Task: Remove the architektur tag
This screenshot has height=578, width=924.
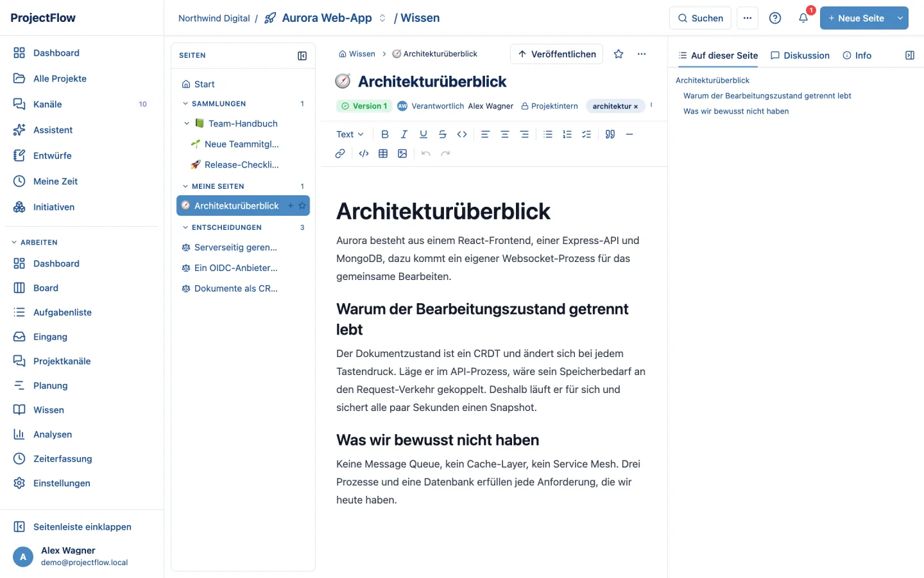Action: pos(636,107)
